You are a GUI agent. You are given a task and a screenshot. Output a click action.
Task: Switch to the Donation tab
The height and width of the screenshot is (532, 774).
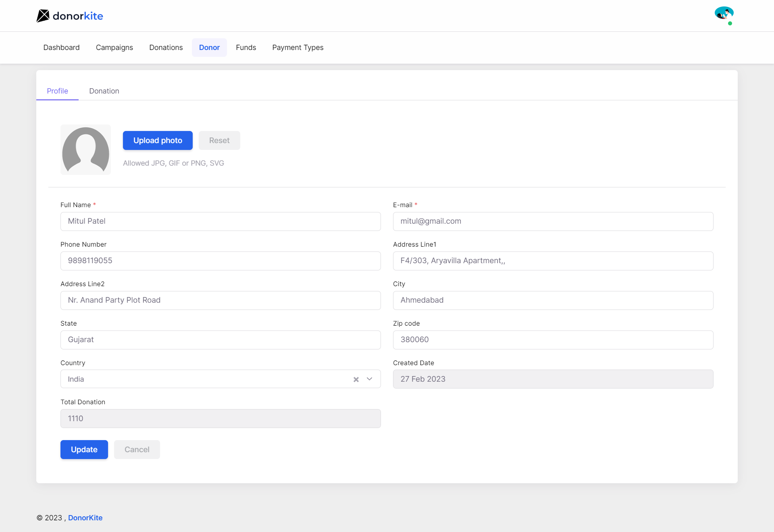104,91
